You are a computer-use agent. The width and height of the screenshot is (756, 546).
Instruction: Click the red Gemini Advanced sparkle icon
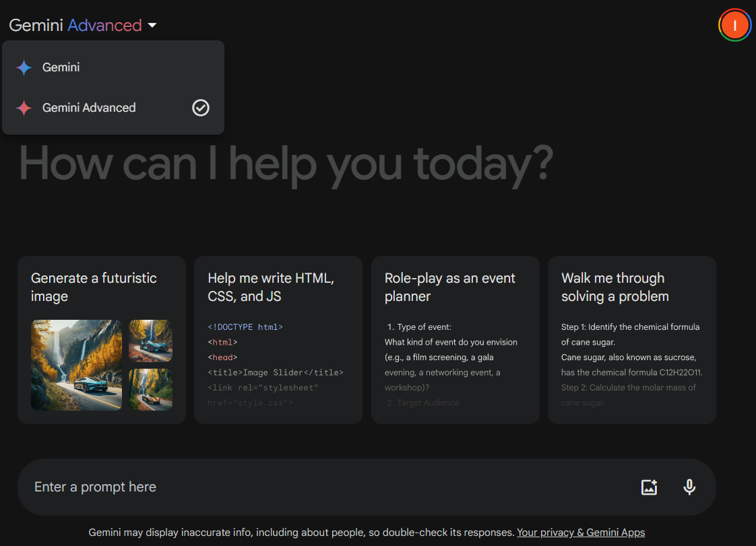pyautogui.click(x=24, y=108)
